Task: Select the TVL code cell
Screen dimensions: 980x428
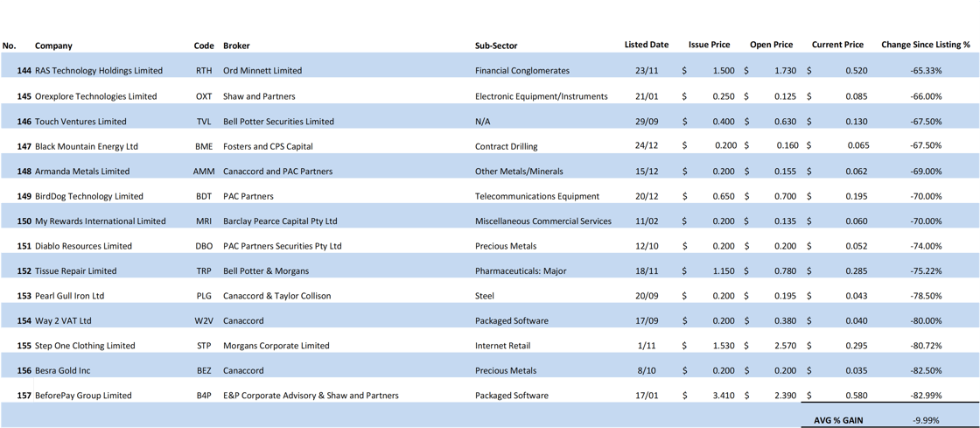Action: (x=204, y=121)
